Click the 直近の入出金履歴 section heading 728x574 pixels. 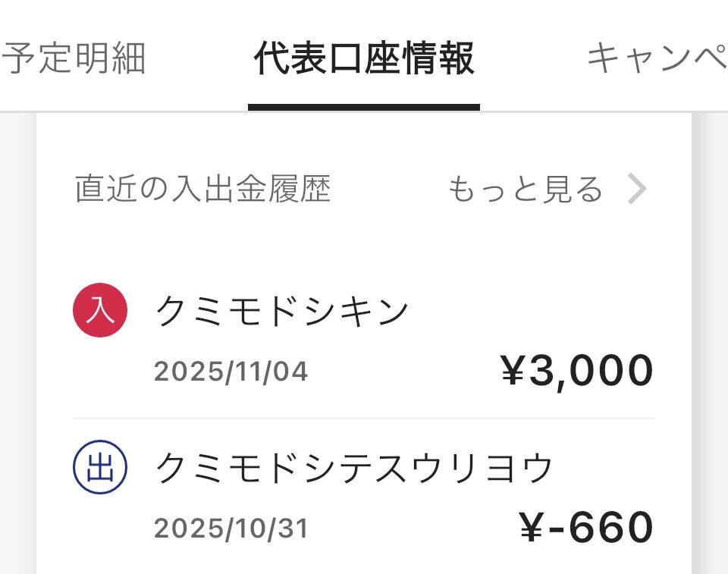tap(202, 190)
